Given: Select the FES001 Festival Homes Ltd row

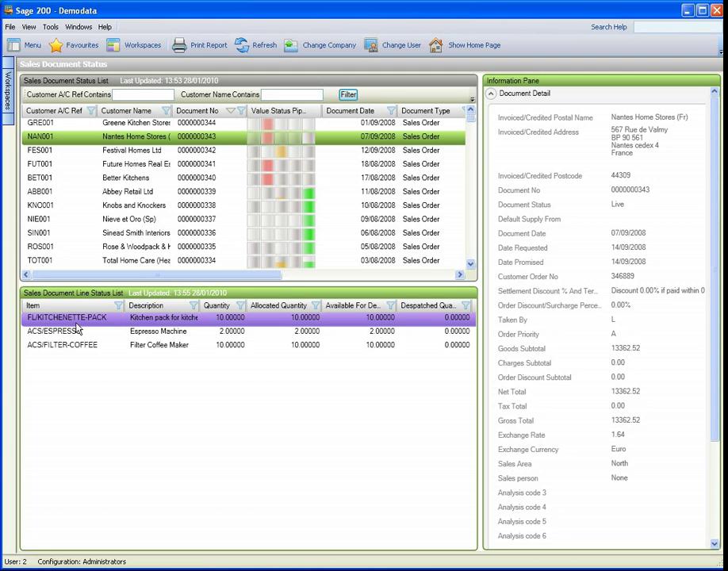Looking at the screenshot, I should coord(243,151).
